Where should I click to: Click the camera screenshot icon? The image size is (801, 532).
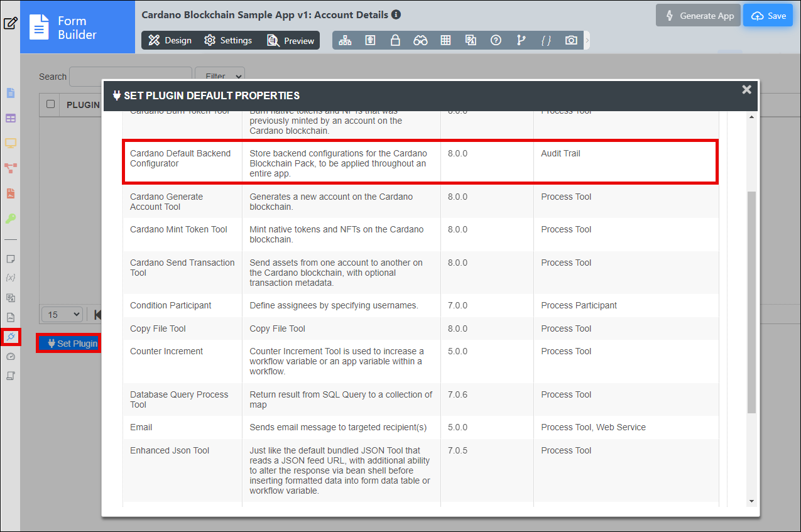coord(571,40)
